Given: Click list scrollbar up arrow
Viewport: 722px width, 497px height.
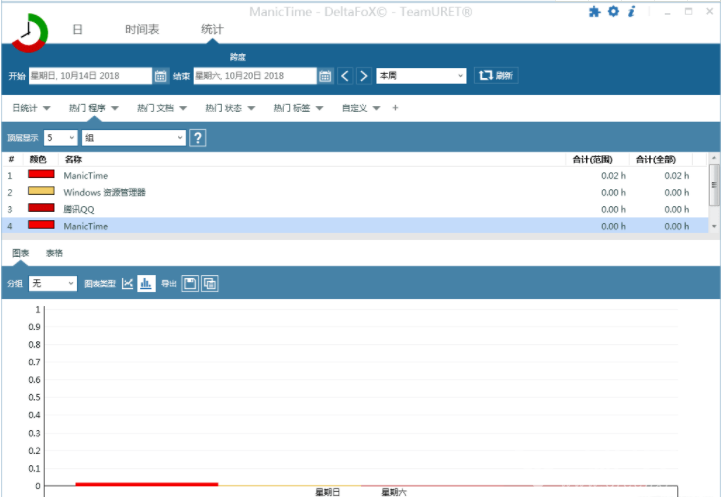Looking at the screenshot, I should (714, 158).
